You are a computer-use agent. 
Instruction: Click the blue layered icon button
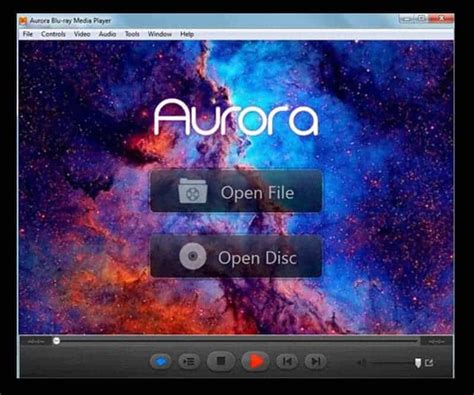tap(161, 361)
